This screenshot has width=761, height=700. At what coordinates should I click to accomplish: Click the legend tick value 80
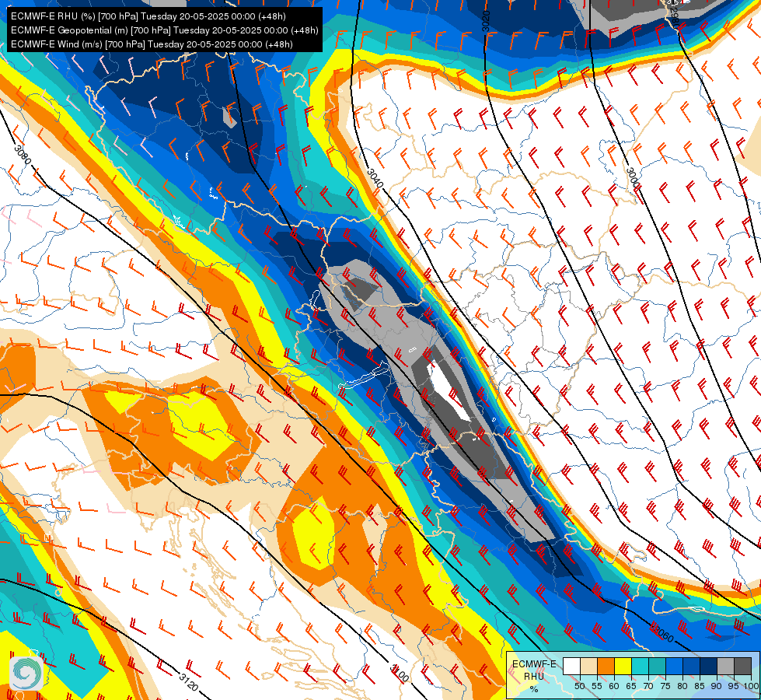pos(682,686)
